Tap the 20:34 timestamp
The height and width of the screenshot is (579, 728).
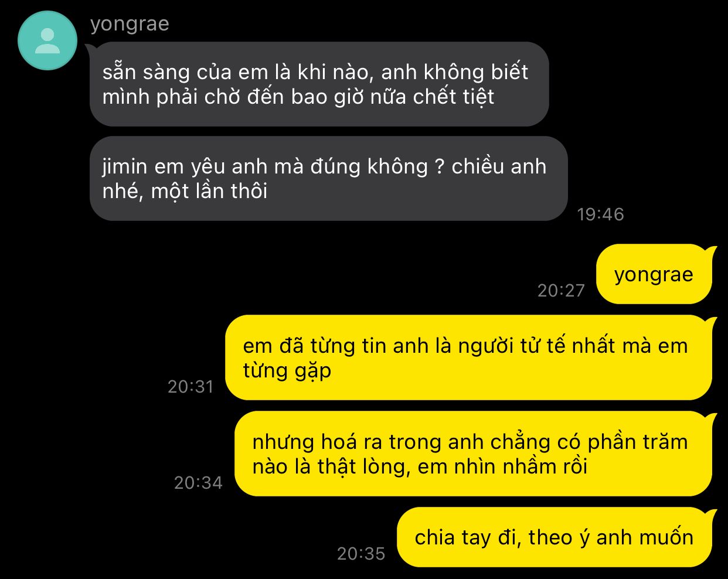click(198, 483)
